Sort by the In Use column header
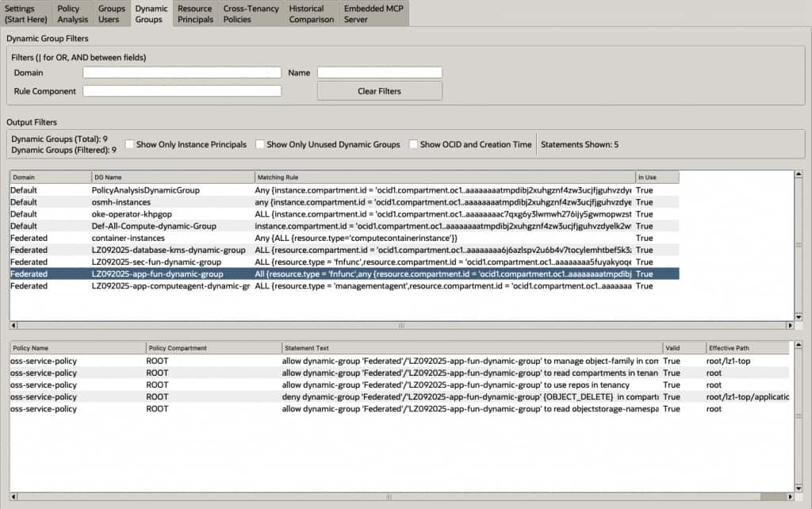The image size is (812, 509). [657, 177]
